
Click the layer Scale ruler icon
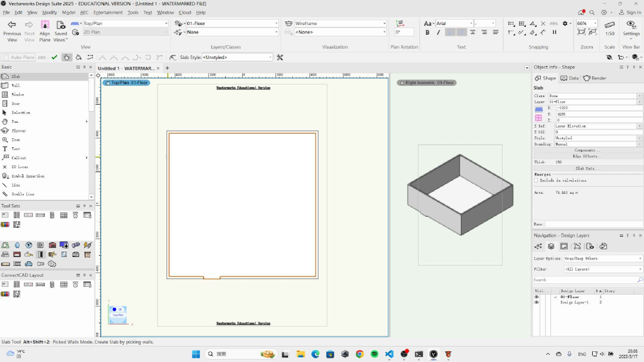point(609,25)
